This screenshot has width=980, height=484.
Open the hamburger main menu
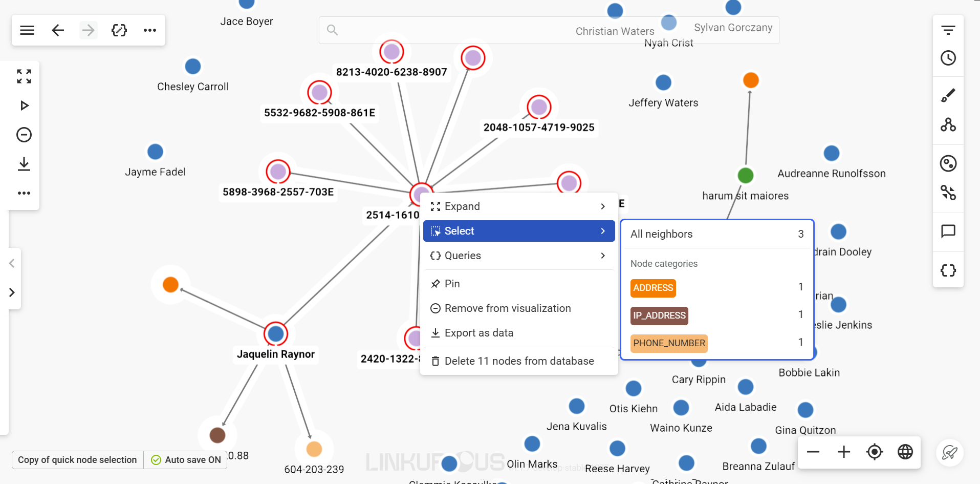pos(27,30)
